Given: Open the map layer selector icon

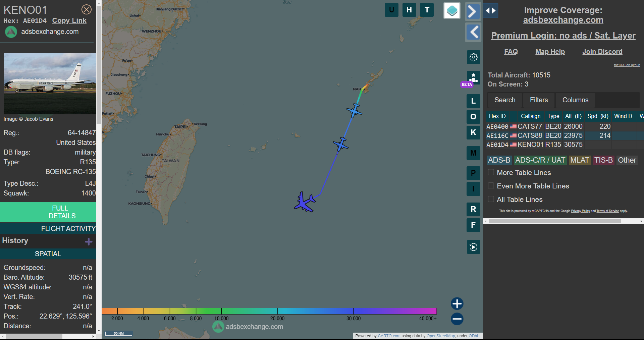Looking at the screenshot, I should coord(452,11).
